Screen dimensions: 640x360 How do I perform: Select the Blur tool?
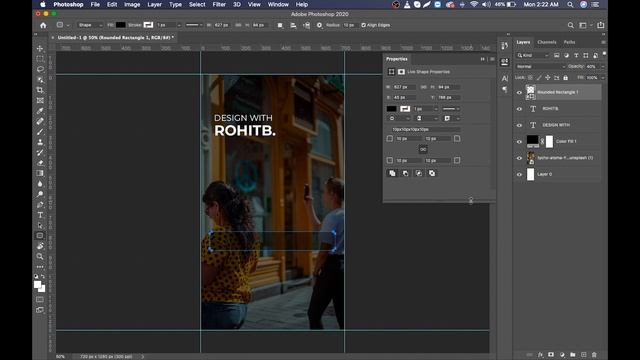click(x=40, y=184)
